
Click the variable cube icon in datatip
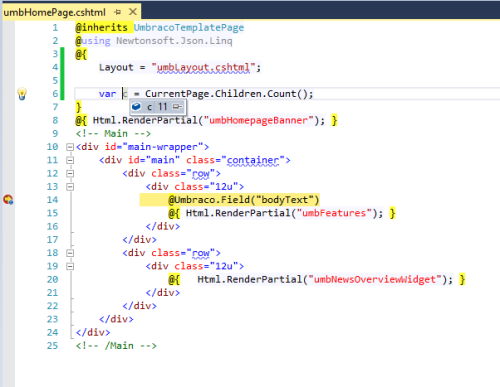point(136,107)
